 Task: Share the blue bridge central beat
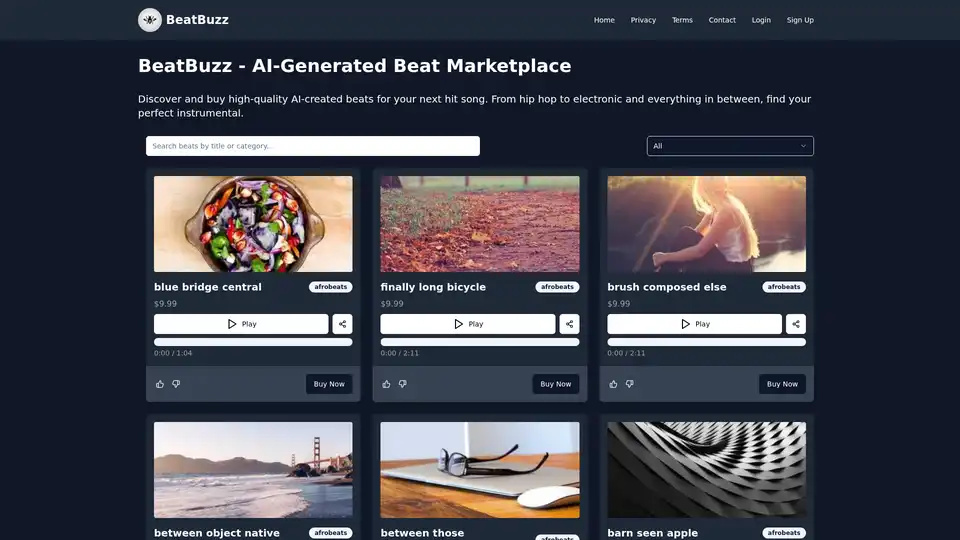tap(342, 324)
